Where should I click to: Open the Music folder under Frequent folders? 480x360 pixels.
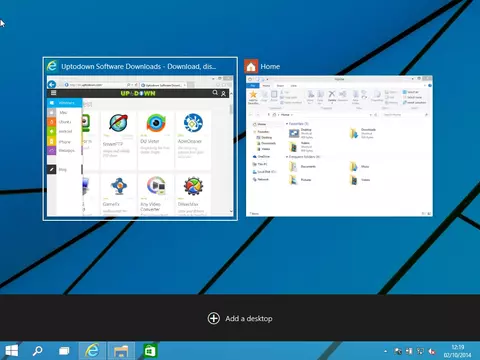pos(359,166)
